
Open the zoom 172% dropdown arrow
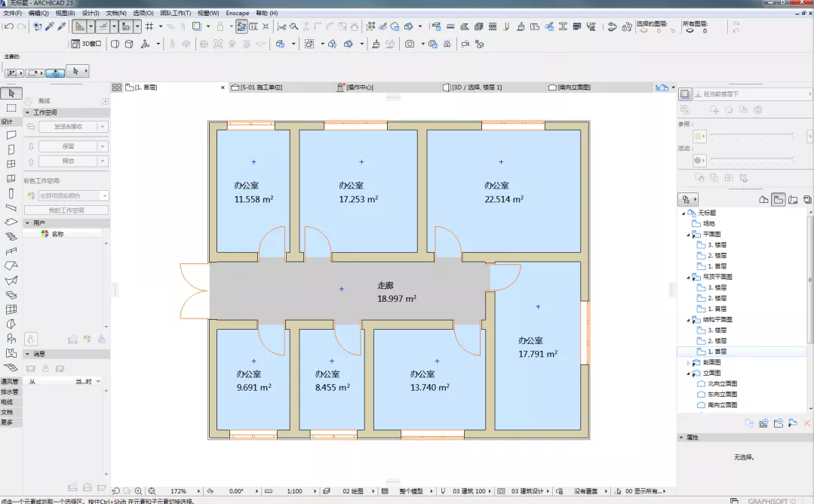point(198,491)
